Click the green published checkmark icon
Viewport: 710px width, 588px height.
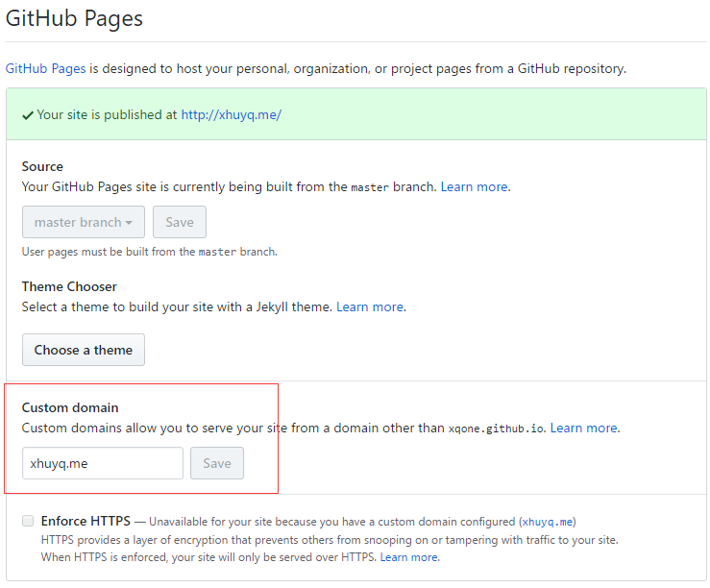tap(28, 116)
